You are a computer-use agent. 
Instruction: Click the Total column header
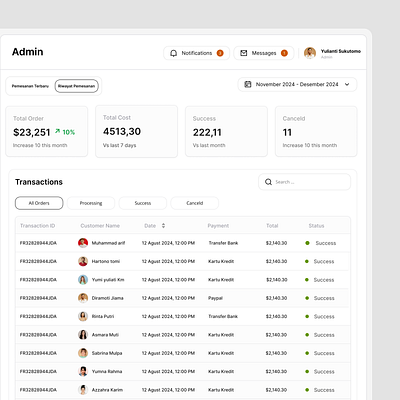pyautogui.click(x=272, y=226)
